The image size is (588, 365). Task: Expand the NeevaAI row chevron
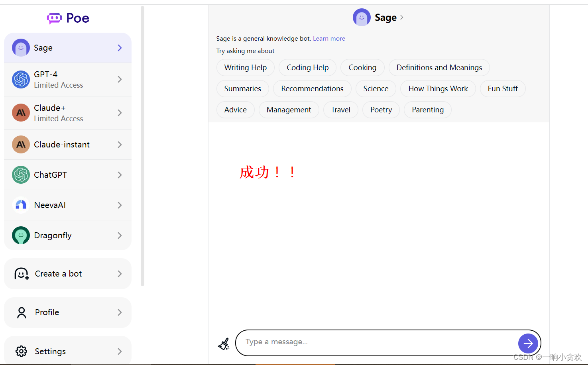(120, 205)
